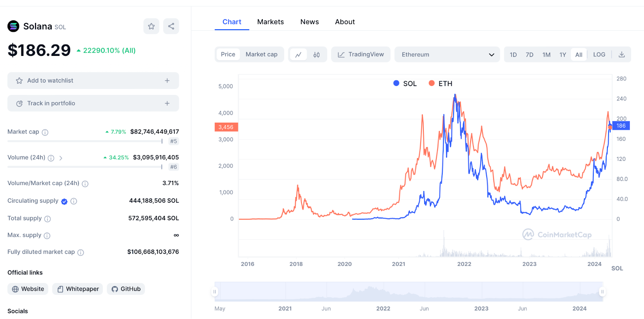
Task: Click the Track in portfolio button
Action: 93,103
